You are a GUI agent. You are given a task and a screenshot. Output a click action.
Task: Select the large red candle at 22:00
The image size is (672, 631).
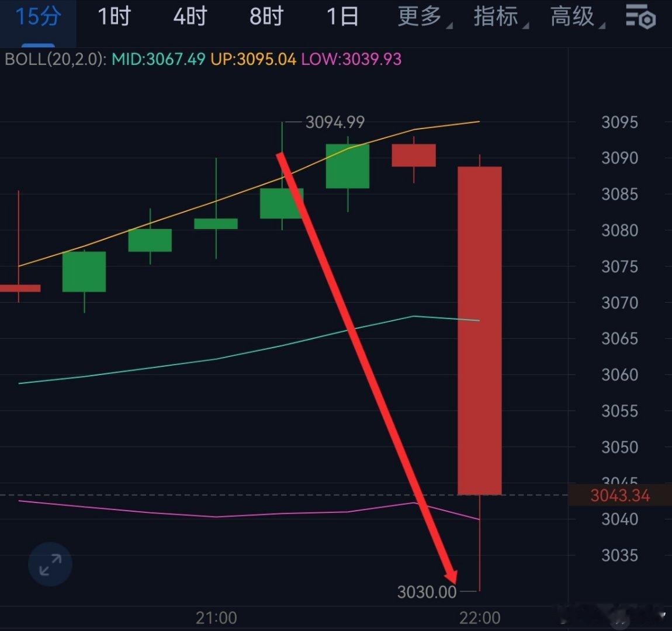click(x=480, y=330)
